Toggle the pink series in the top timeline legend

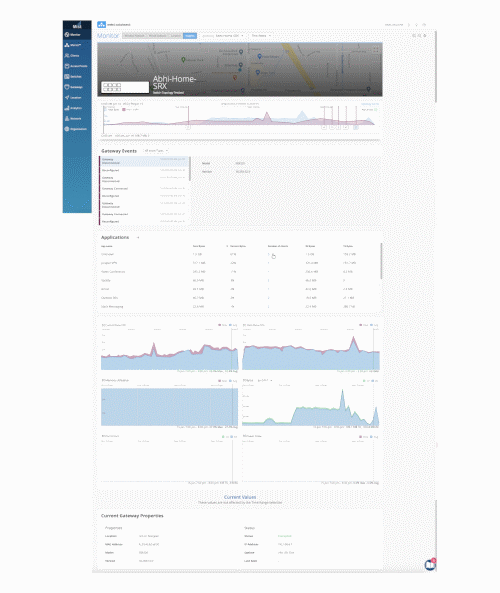(x=130, y=110)
